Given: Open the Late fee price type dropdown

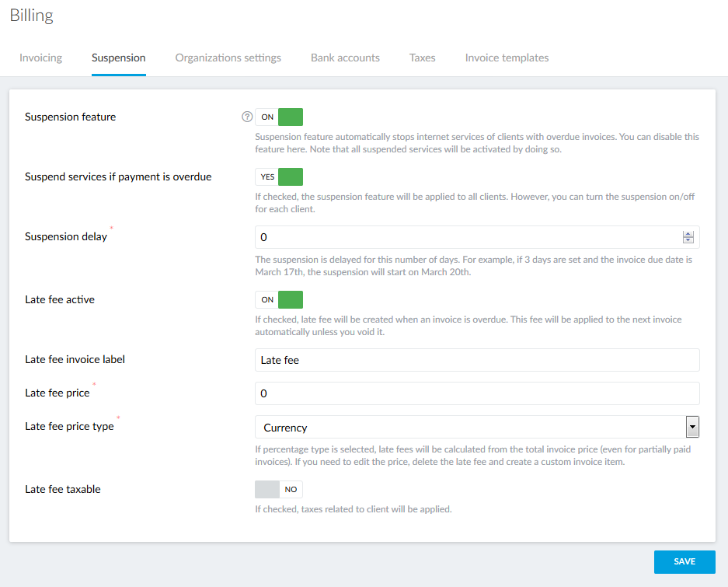Looking at the screenshot, I should point(470,428).
